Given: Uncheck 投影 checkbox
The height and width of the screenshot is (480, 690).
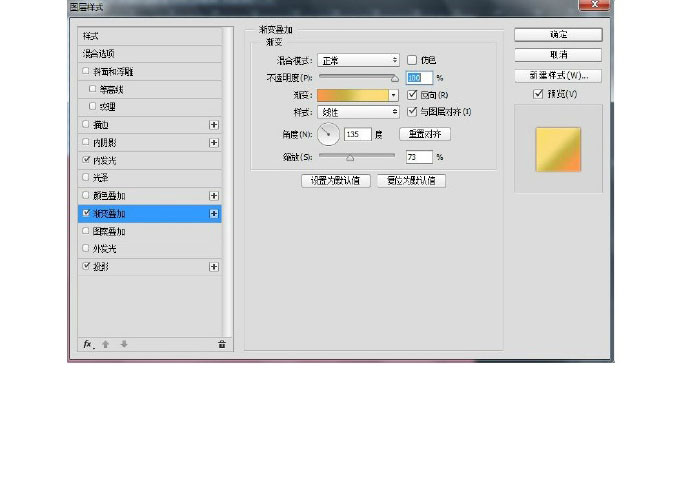Looking at the screenshot, I should coord(86,266).
